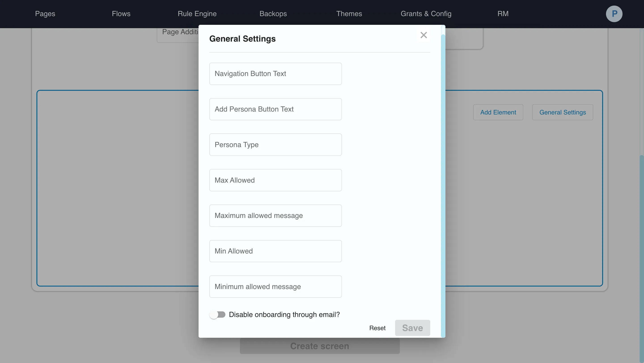
Task: Click into the Persona Type field
Action: [275, 145]
